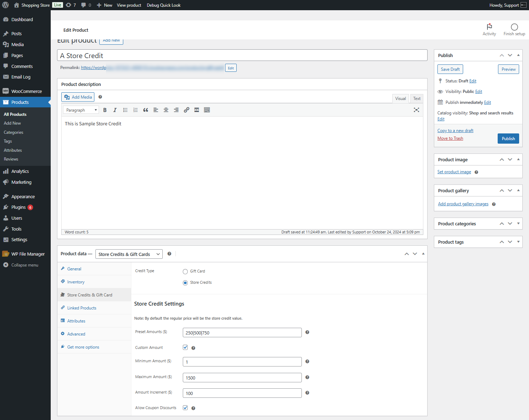Click the WordPress logo in admin bar
Screen dimensions: 529x420
pyautogui.click(x=6, y=5)
